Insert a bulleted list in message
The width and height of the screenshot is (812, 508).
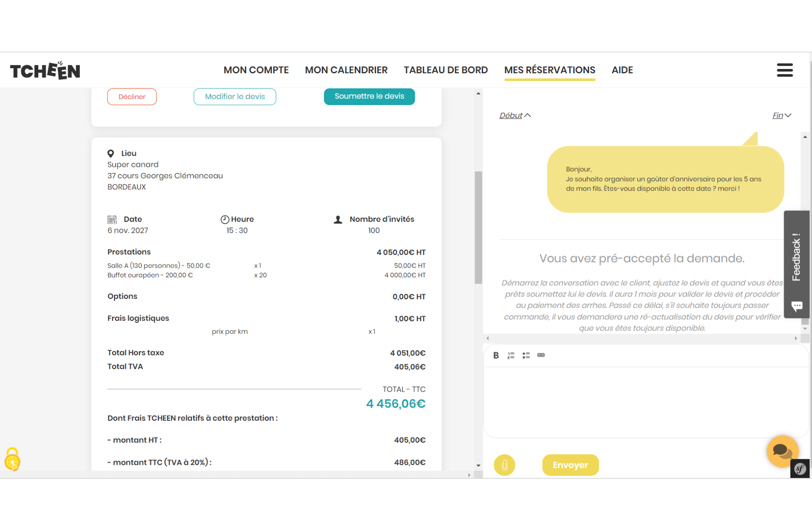[x=526, y=355]
